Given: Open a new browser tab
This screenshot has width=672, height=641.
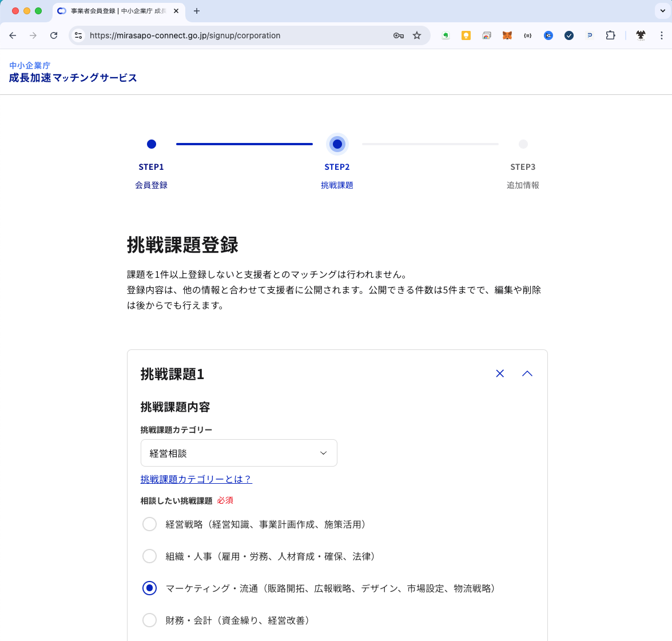Looking at the screenshot, I should click(x=197, y=11).
